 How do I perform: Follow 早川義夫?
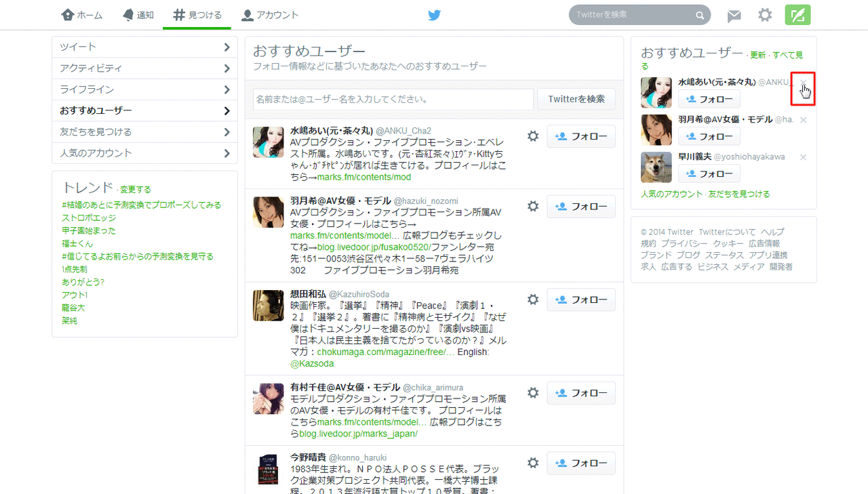pos(709,173)
